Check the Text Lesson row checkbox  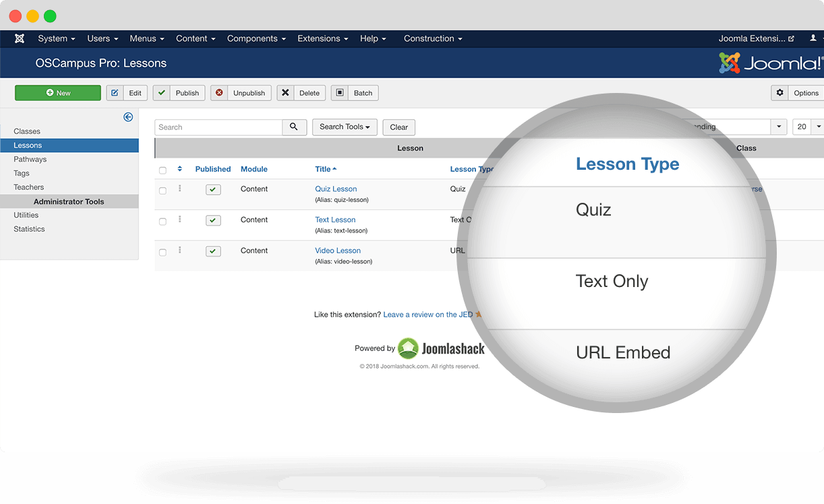163,222
